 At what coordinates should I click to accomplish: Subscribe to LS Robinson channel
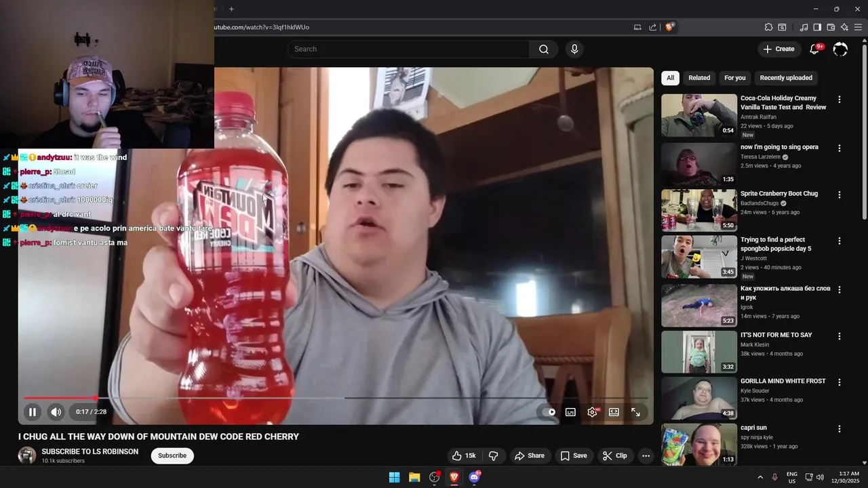pos(172,455)
